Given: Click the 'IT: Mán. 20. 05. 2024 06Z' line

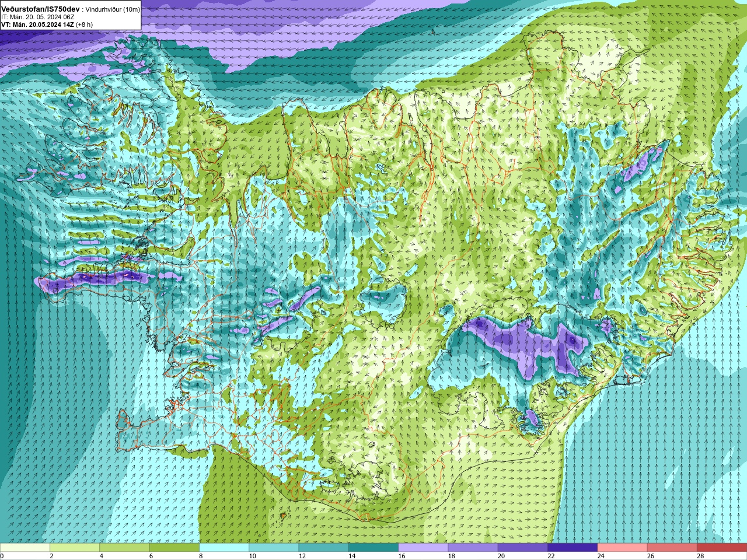Looking at the screenshot, I should point(38,17).
